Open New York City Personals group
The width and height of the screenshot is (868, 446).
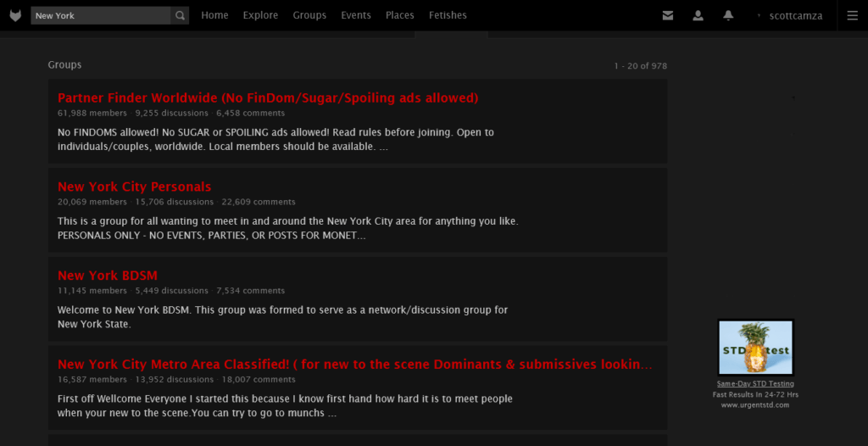(x=135, y=187)
